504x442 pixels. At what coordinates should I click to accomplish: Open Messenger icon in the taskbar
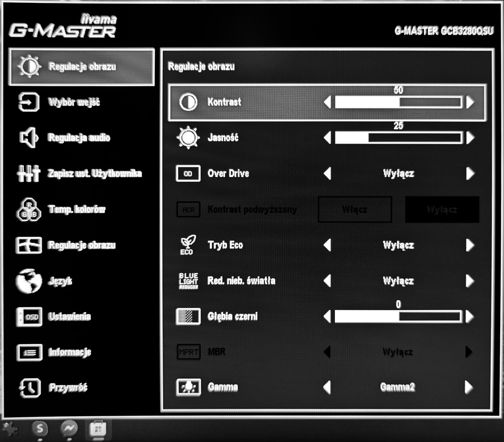[69, 428]
